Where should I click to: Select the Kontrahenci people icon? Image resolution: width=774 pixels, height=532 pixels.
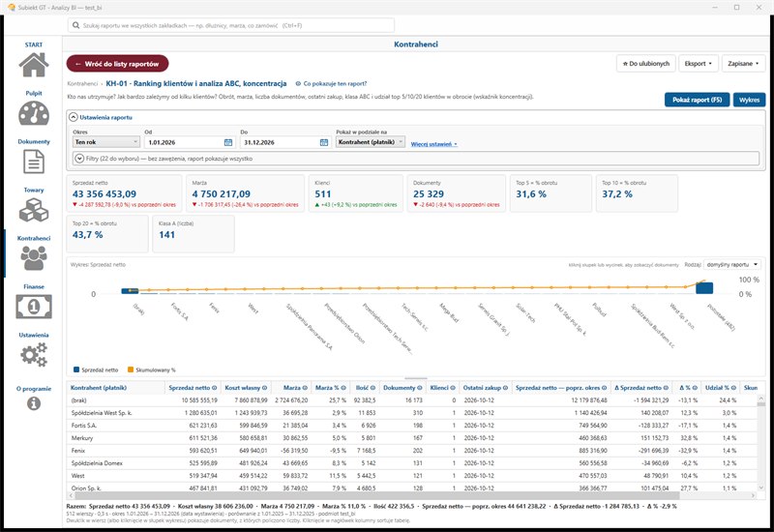[x=34, y=258]
